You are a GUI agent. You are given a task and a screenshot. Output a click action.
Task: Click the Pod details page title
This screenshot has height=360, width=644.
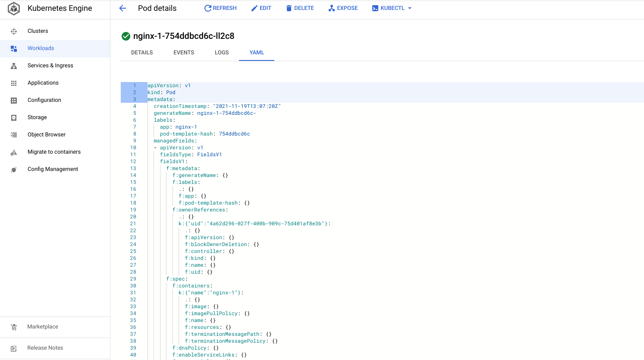[x=157, y=8]
